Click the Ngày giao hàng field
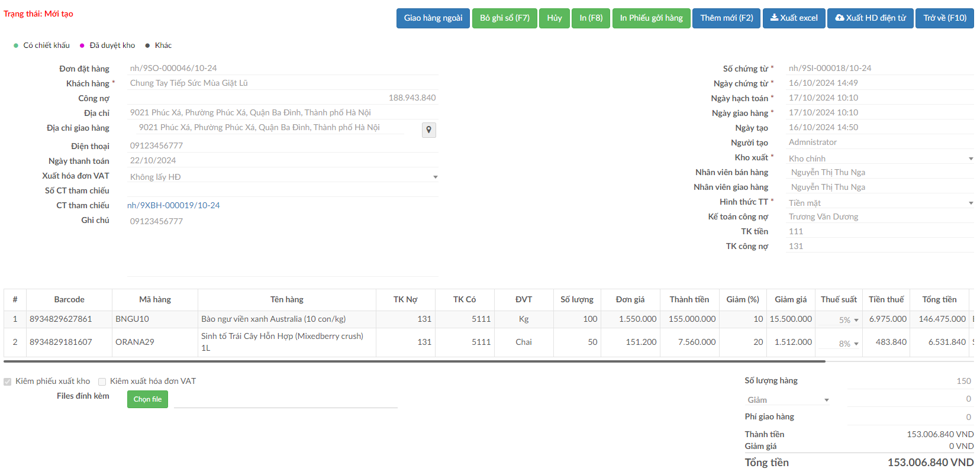 (x=880, y=112)
